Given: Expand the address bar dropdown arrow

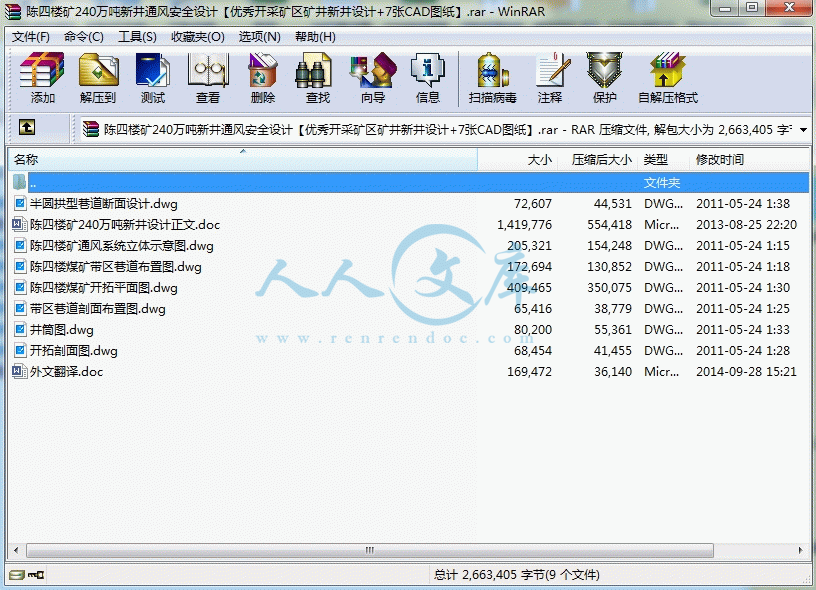Looking at the screenshot, I should point(804,130).
